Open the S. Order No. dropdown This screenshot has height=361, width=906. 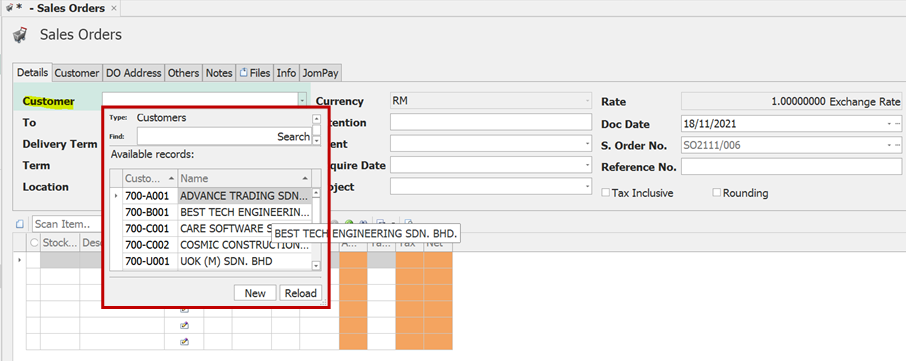pyautogui.click(x=889, y=145)
